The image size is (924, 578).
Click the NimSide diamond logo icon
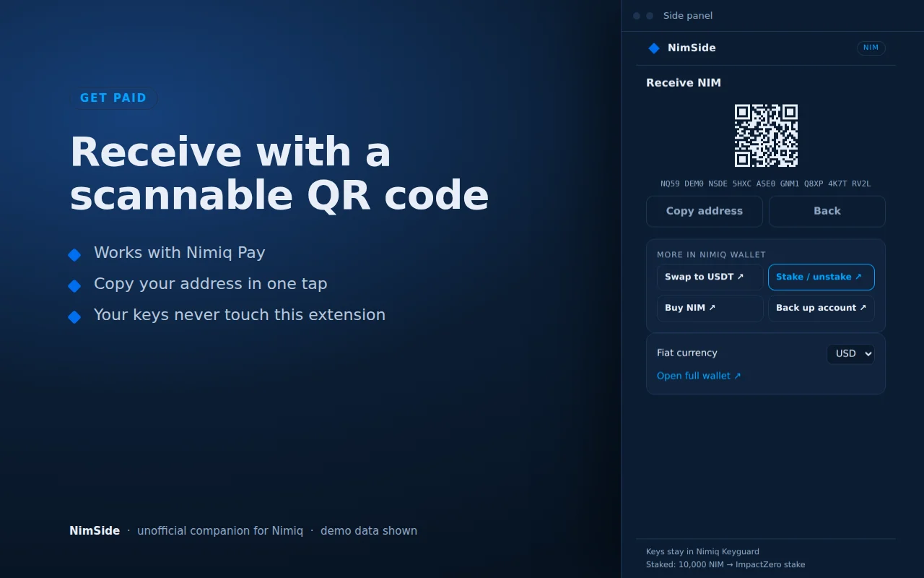click(x=654, y=48)
